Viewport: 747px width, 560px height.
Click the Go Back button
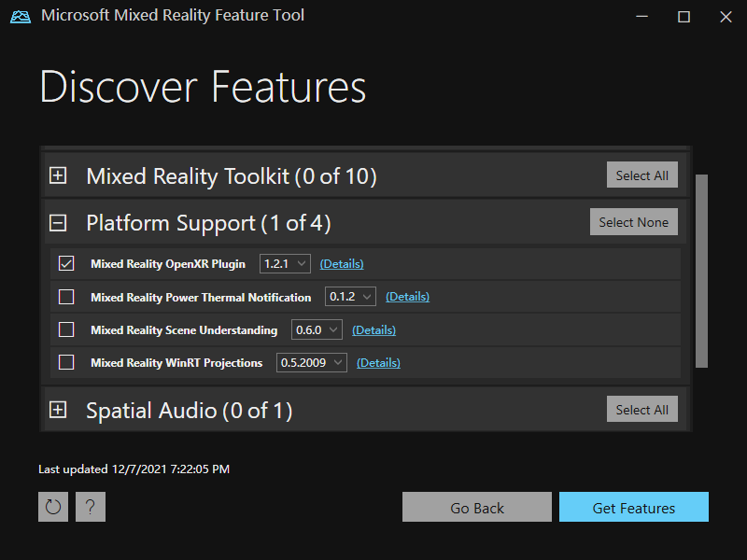477,507
